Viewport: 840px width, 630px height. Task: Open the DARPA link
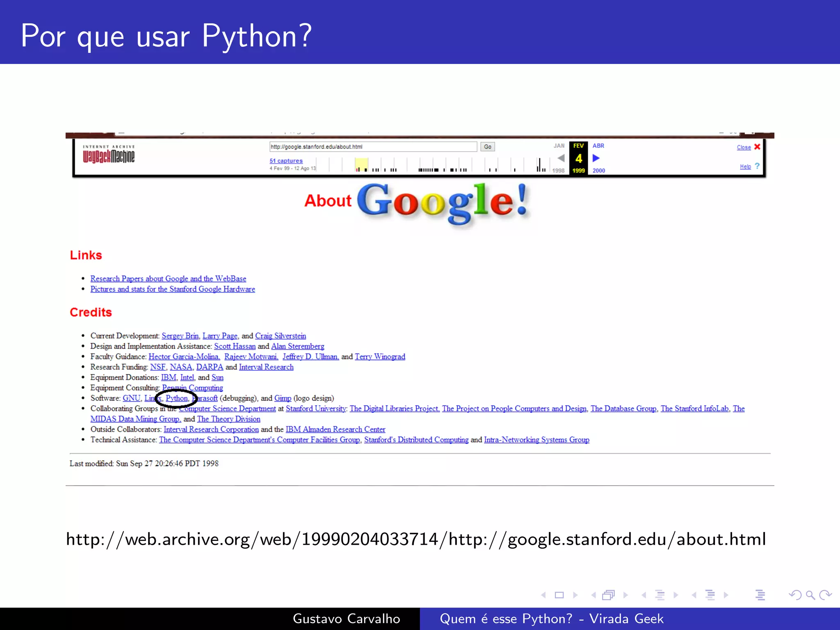tap(210, 367)
